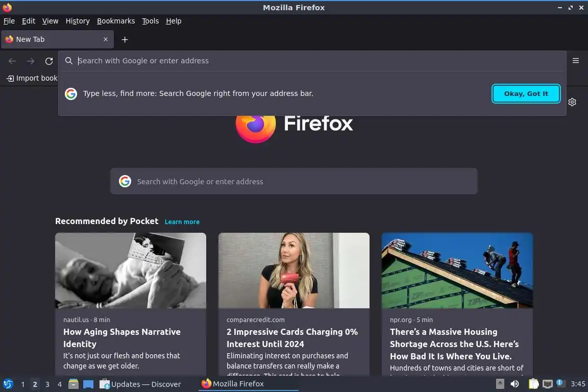
Task: Click Recommended by Pocket heading
Action: [x=107, y=221]
